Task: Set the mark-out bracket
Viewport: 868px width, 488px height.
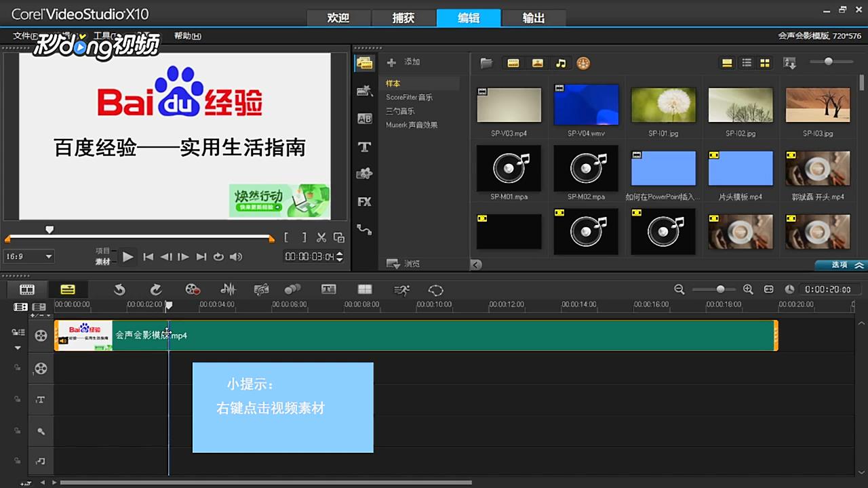Action: [x=304, y=237]
